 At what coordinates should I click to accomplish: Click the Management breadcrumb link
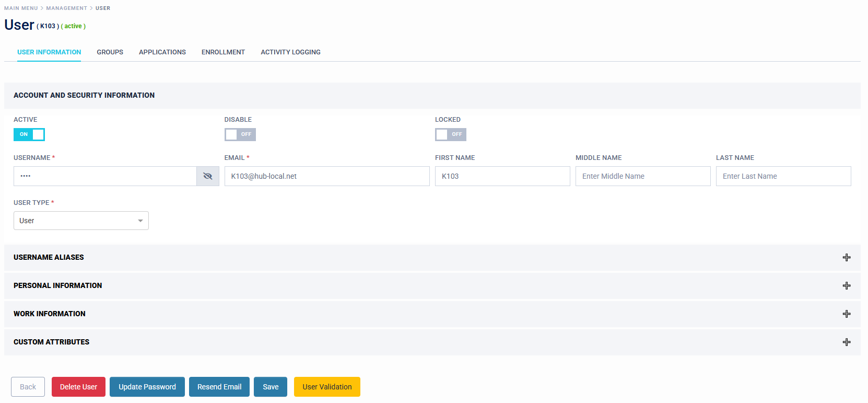pyautogui.click(x=66, y=8)
